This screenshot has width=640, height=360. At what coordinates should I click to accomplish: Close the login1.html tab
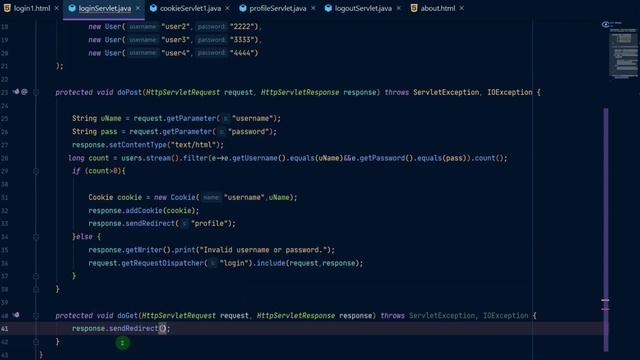[x=57, y=8]
